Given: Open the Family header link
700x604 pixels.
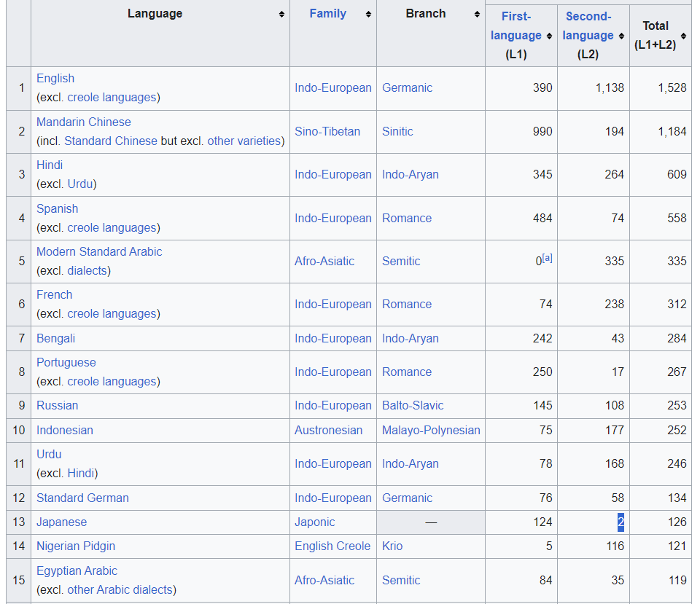Looking at the screenshot, I should coord(327,14).
